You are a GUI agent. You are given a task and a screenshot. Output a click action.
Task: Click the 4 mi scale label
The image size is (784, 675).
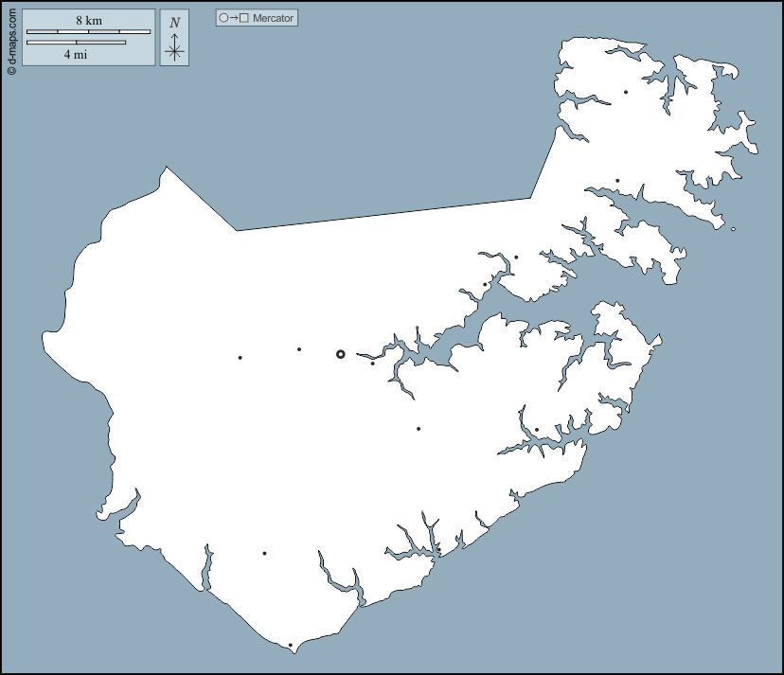76,55
